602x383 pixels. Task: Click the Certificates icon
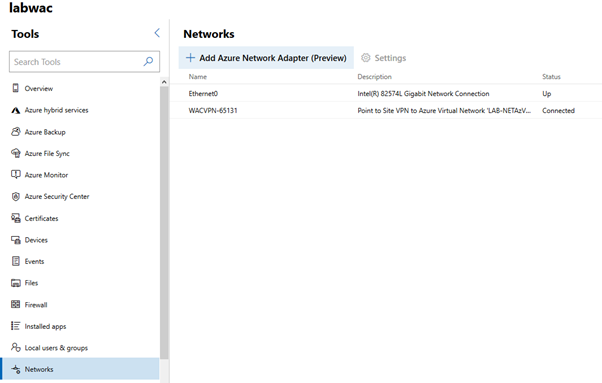point(15,218)
